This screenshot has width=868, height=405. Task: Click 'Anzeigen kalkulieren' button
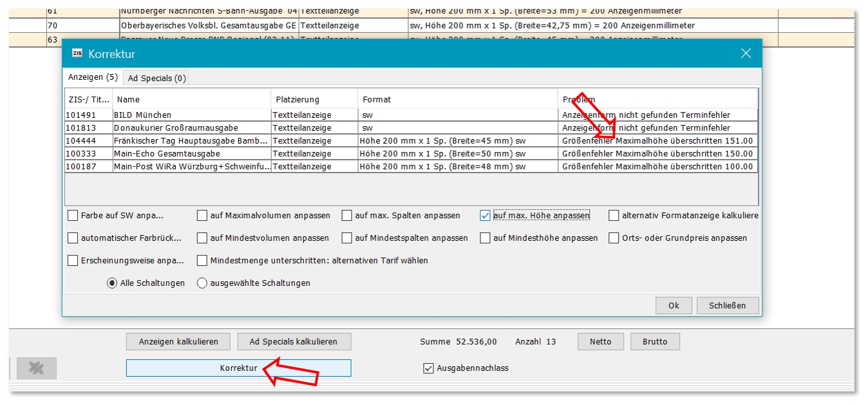tap(178, 341)
